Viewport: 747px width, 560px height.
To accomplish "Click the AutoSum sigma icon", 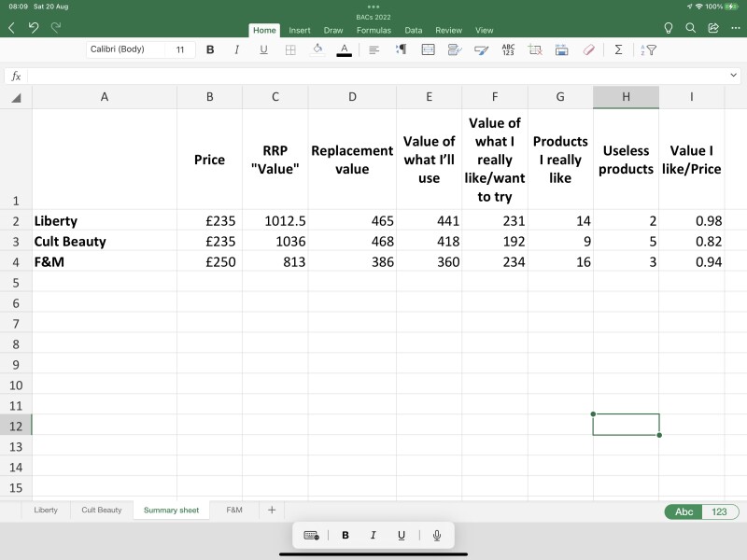I will [x=618, y=49].
